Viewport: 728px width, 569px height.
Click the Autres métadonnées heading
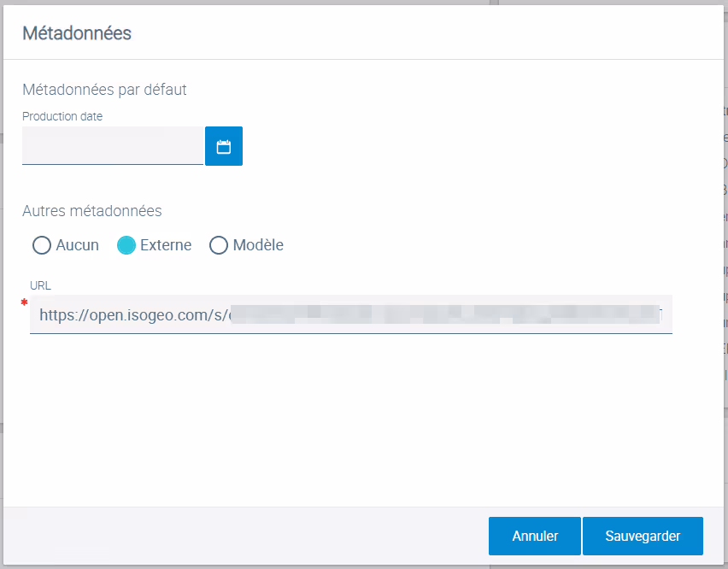92,211
